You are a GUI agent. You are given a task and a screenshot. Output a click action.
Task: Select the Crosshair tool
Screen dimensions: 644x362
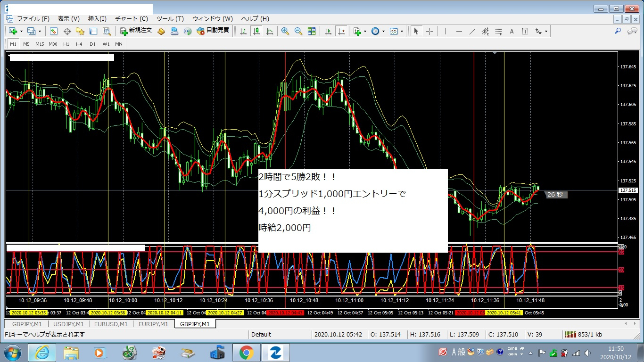(x=430, y=31)
